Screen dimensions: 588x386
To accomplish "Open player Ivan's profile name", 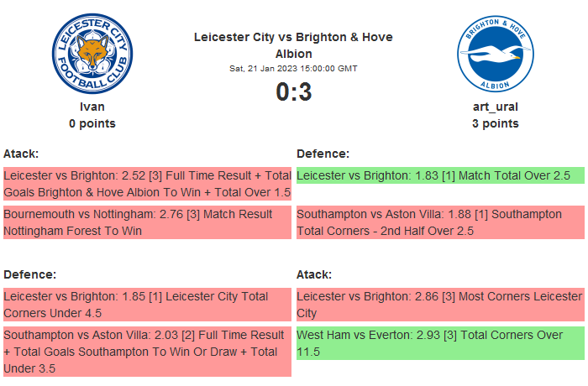I will (x=92, y=107).
